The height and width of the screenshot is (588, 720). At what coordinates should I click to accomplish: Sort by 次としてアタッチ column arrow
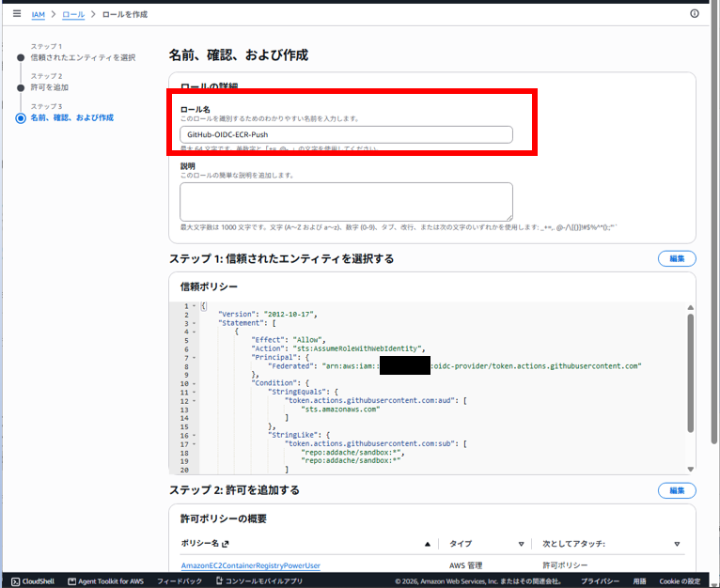point(677,544)
